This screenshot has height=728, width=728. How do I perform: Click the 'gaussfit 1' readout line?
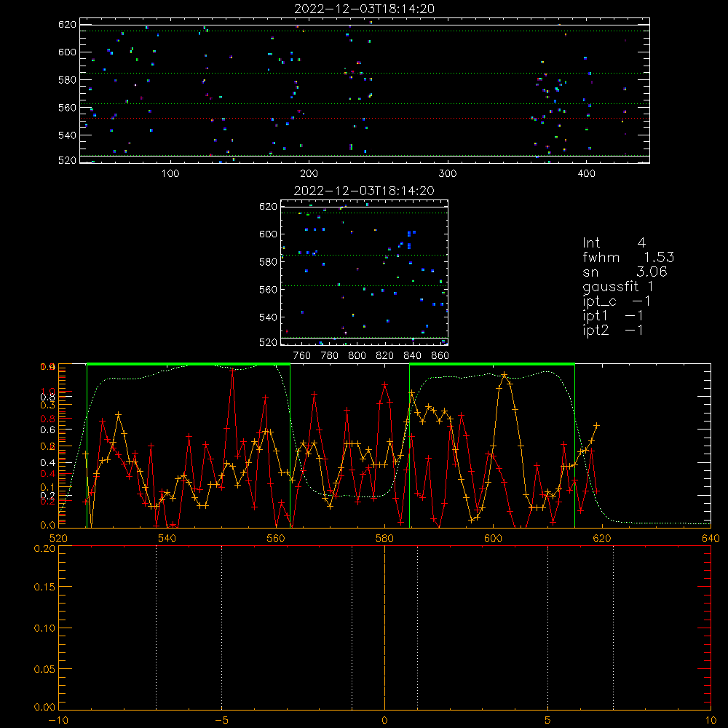pyautogui.click(x=618, y=286)
